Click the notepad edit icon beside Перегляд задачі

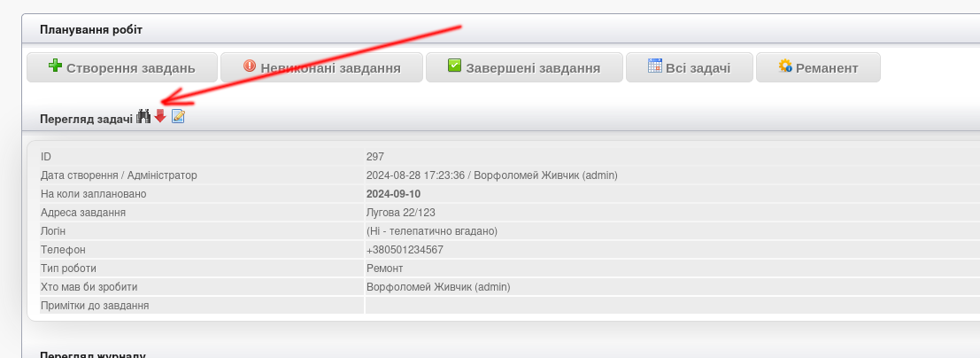click(178, 117)
